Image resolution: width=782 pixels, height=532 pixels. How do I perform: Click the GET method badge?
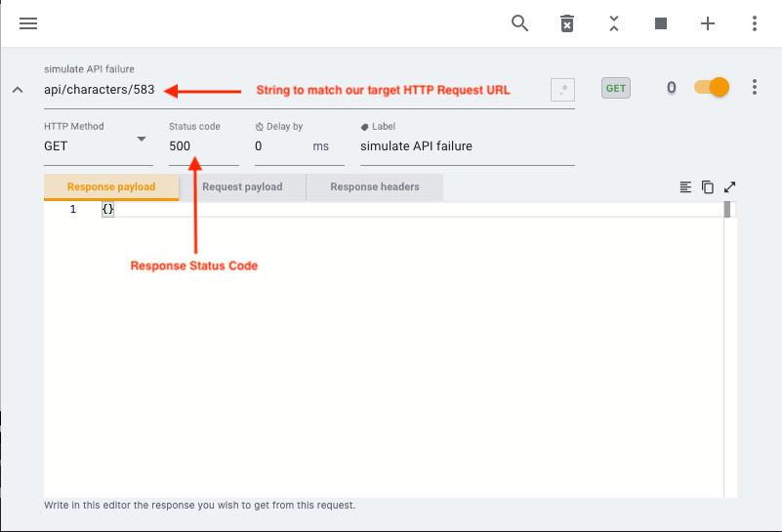[616, 88]
